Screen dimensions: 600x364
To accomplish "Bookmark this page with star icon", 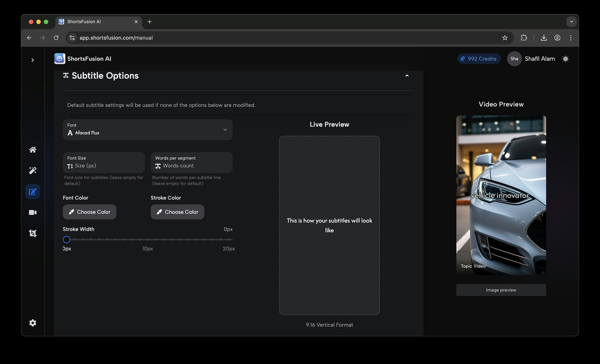I will pyautogui.click(x=505, y=38).
